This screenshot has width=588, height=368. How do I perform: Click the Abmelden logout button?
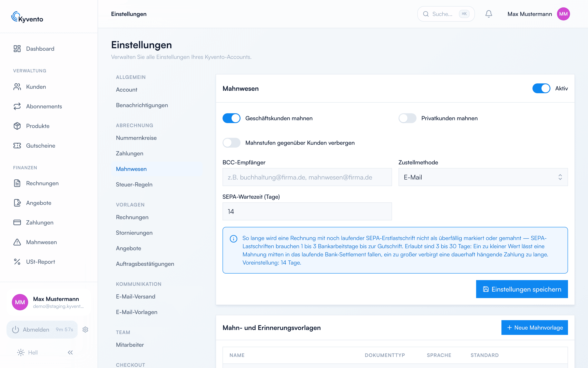point(42,330)
